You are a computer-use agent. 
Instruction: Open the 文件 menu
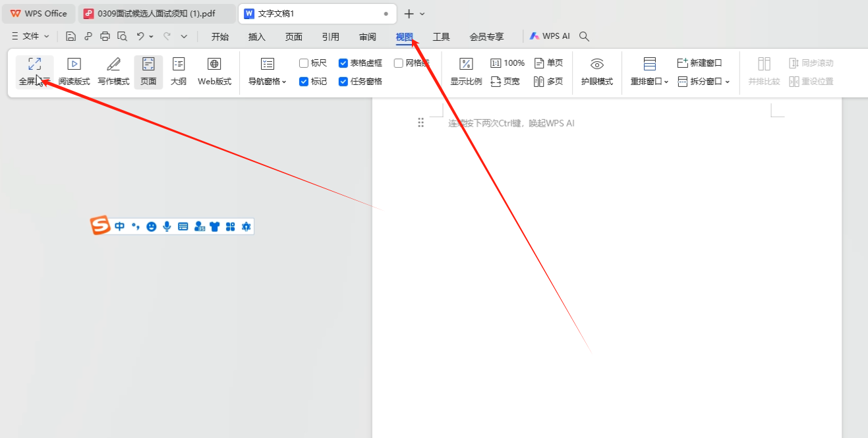tap(28, 36)
